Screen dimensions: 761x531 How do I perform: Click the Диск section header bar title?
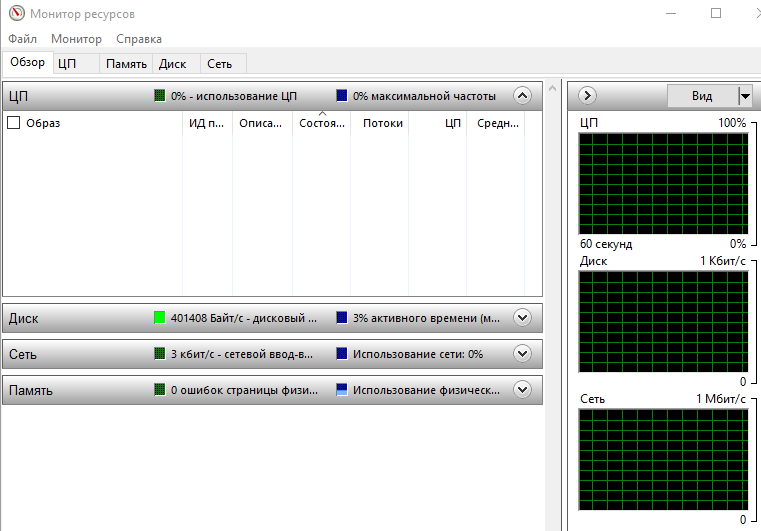[x=23, y=318]
